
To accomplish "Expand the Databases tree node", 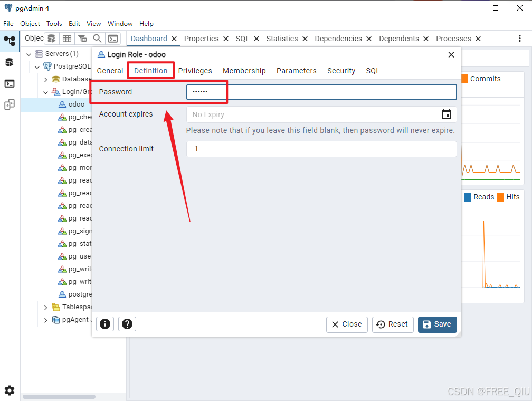I will click(46, 79).
